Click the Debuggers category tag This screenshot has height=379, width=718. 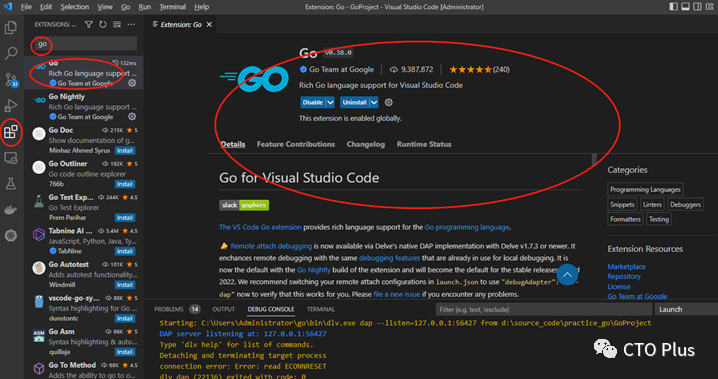685,205
